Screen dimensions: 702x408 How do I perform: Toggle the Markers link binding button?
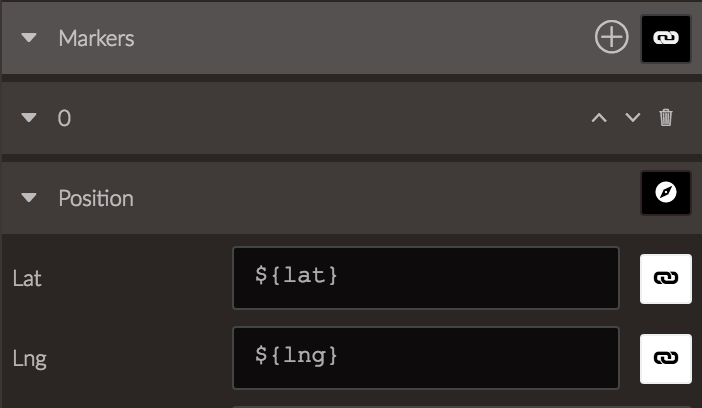pyautogui.click(x=666, y=39)
